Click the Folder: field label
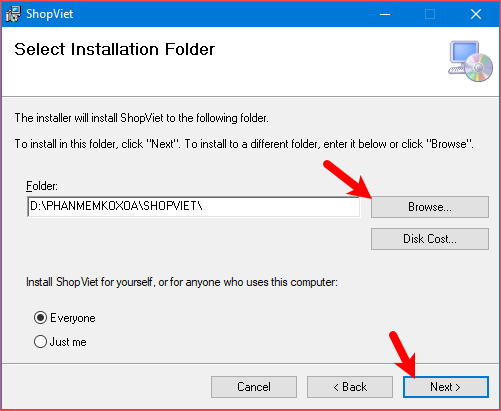Screen dimensions: 501x411 [x=42, y=186]
